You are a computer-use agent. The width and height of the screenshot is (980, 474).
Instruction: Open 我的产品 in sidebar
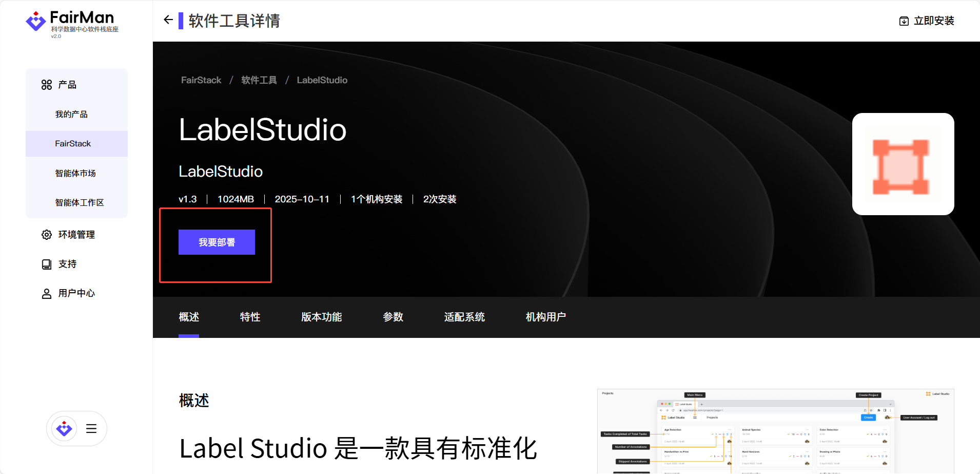71,115
